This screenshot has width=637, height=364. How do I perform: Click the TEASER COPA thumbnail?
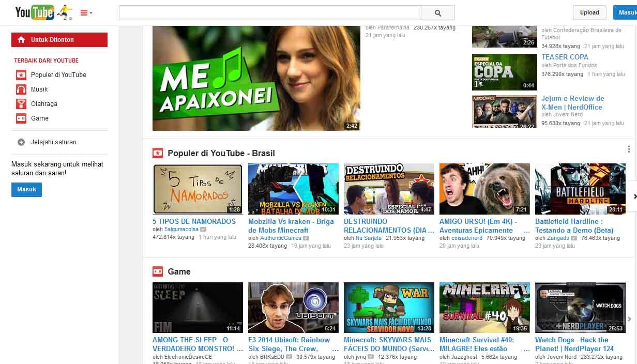pos(505,72)
